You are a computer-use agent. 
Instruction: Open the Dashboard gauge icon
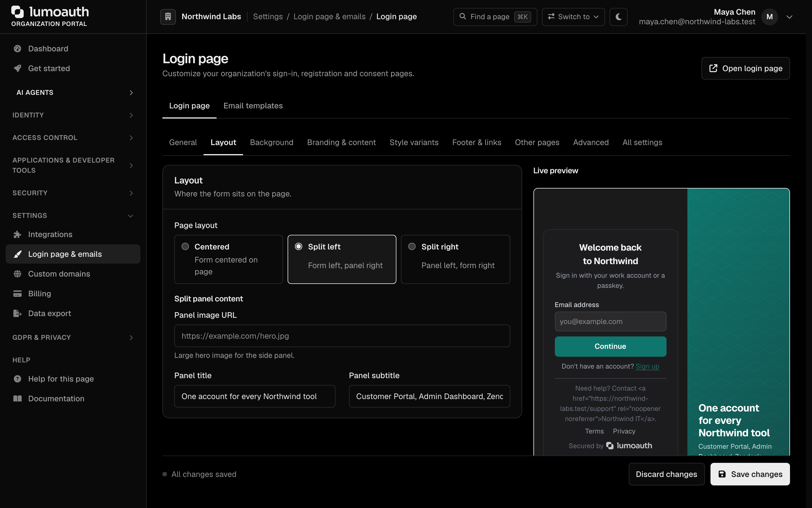pyautogui.click(x=17, y=49)
